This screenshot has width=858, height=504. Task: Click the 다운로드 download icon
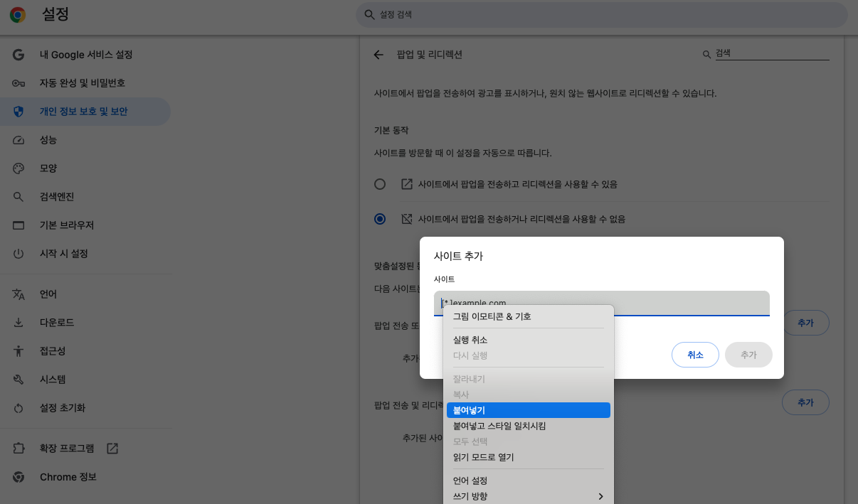coord(18,323)
